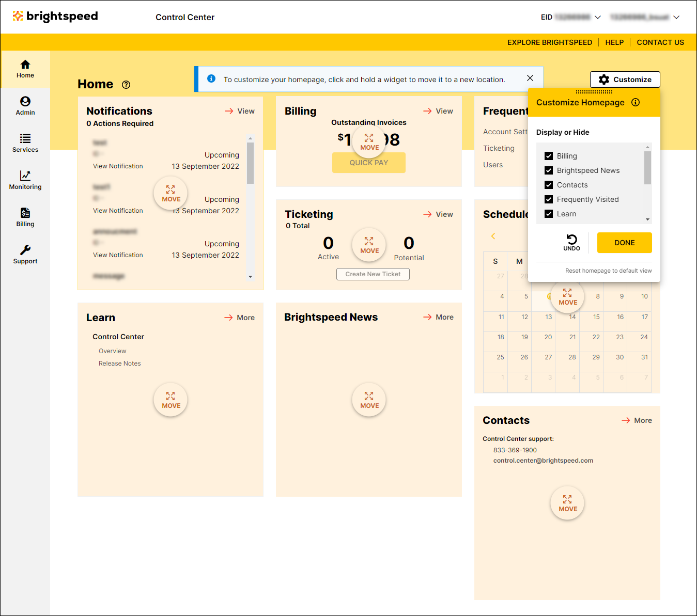Image resolution: width=697 pixels, height=616 pixels.
Task: Click the 833-369-1900 phone number
Action: pos(515,450)
